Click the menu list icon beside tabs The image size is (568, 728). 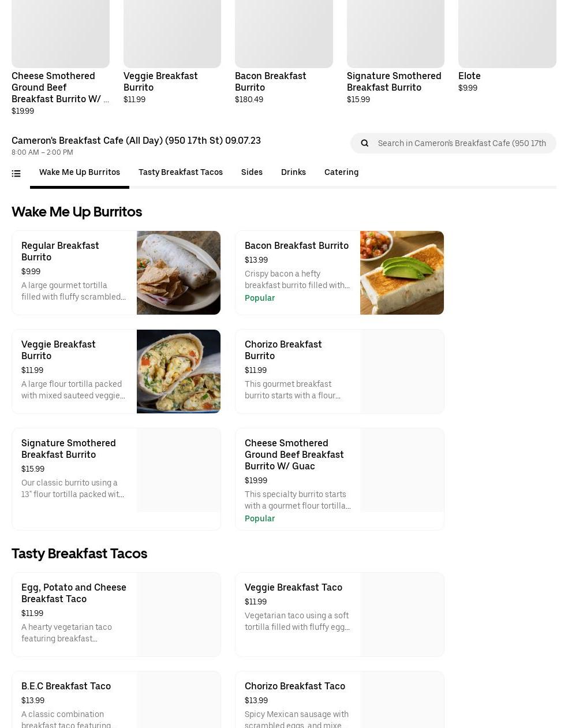coord(16,173)
